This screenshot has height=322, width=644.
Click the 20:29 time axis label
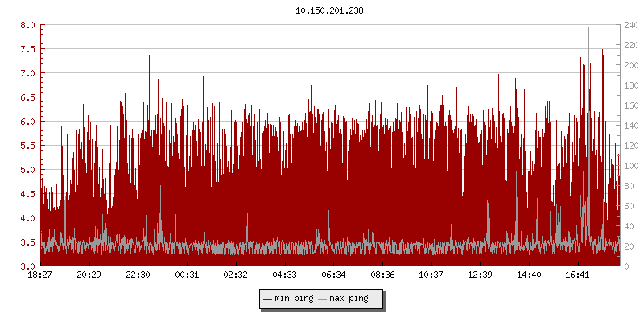tap(89, 275)
